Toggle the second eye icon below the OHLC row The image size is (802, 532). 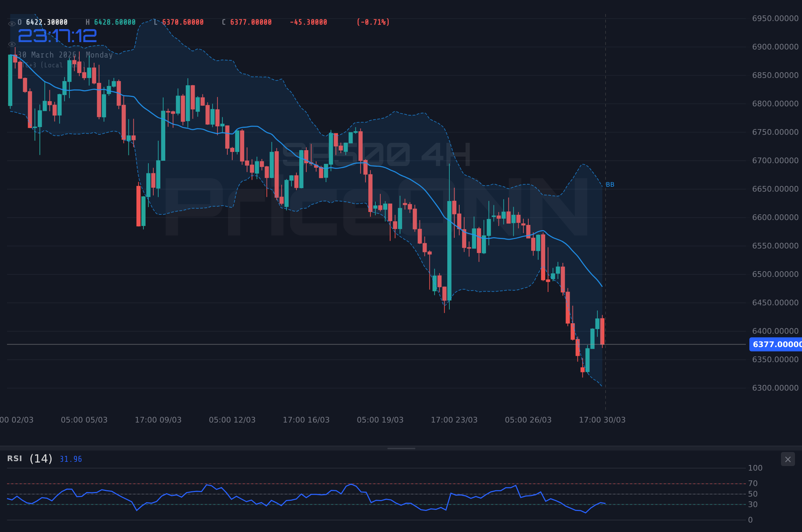12,44
